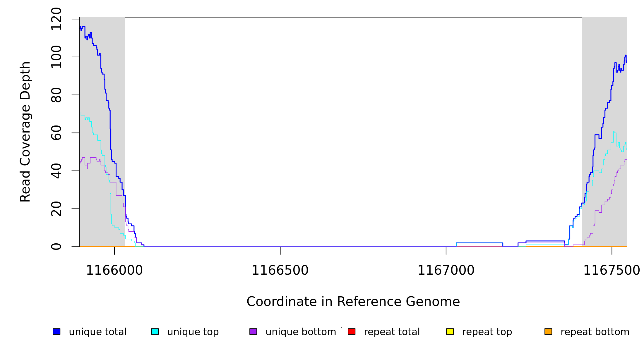Screen dimensions: 644x351
Task: Click the y-axis tick label 60
Action: [x=56, y=133]
